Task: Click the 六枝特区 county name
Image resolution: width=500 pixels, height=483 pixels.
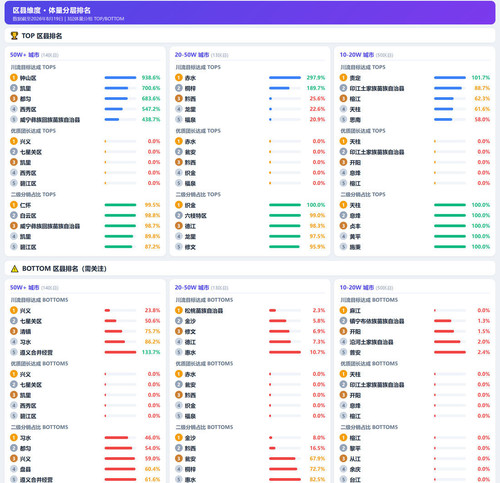Action: tap(196, 216)
